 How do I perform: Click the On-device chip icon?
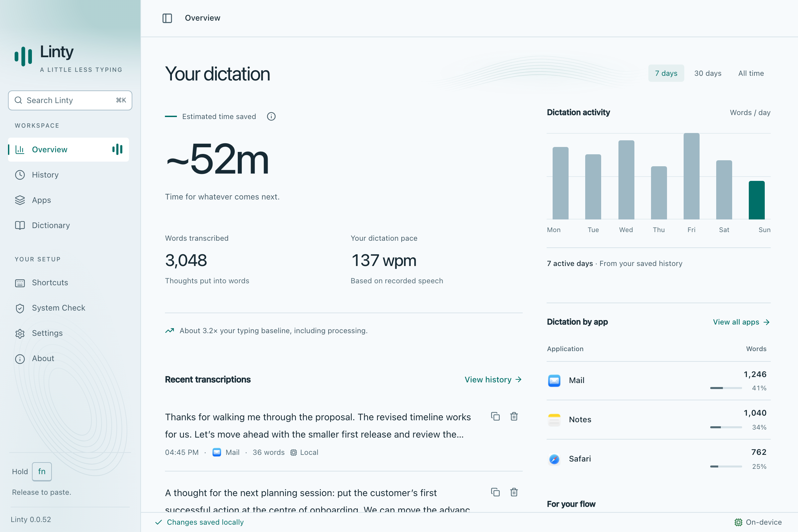[x=738, y=522]
